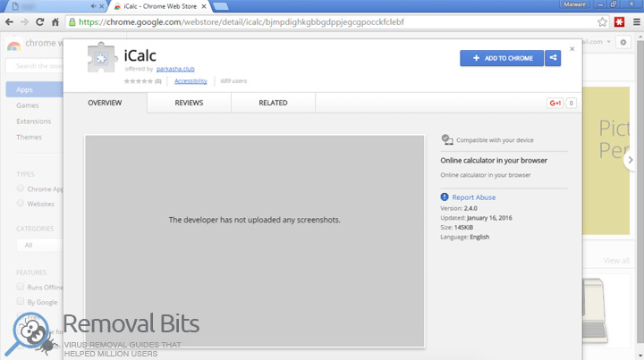This screenshot has height=360, width=644.
Task: Open the Accessibility category link
Action: 191,80
